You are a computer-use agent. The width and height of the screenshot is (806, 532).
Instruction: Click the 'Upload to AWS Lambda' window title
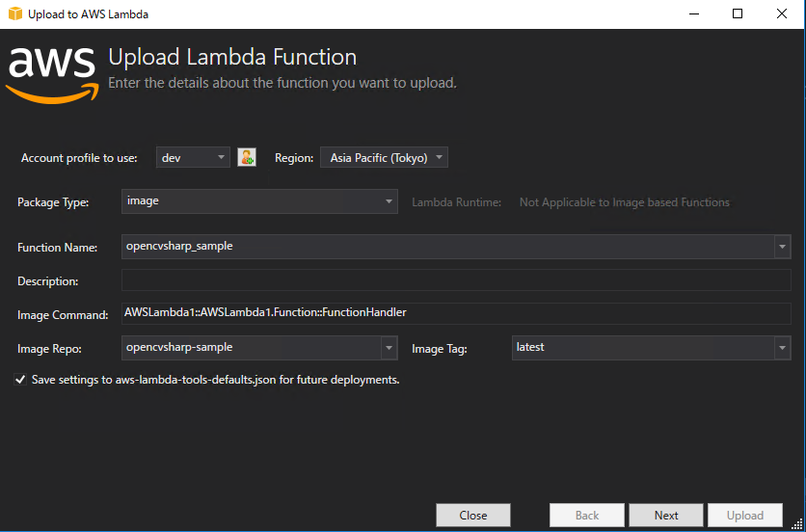[89, 14]
